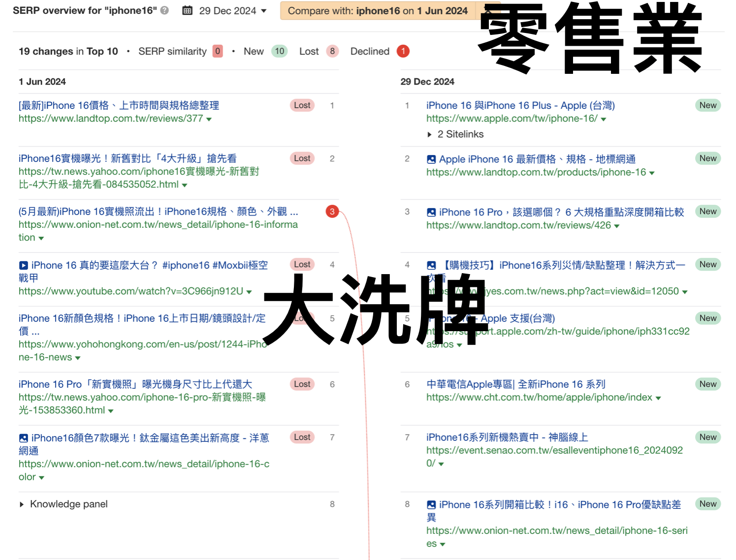Expand the Yahoo 153853360.html URL dropdown arrow
The width and height of the screenshot is (736, 560).
point(111,411)
